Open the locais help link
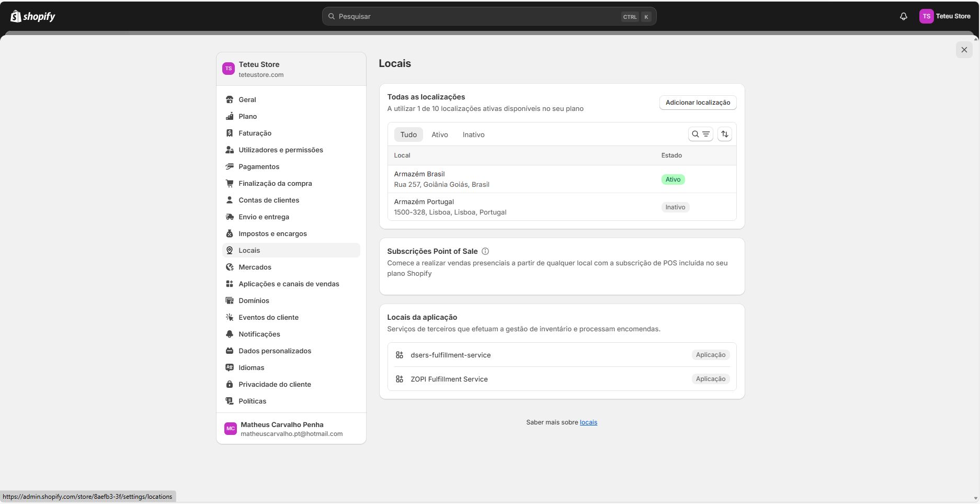980x504 pixels. click(x=588, y=422)
